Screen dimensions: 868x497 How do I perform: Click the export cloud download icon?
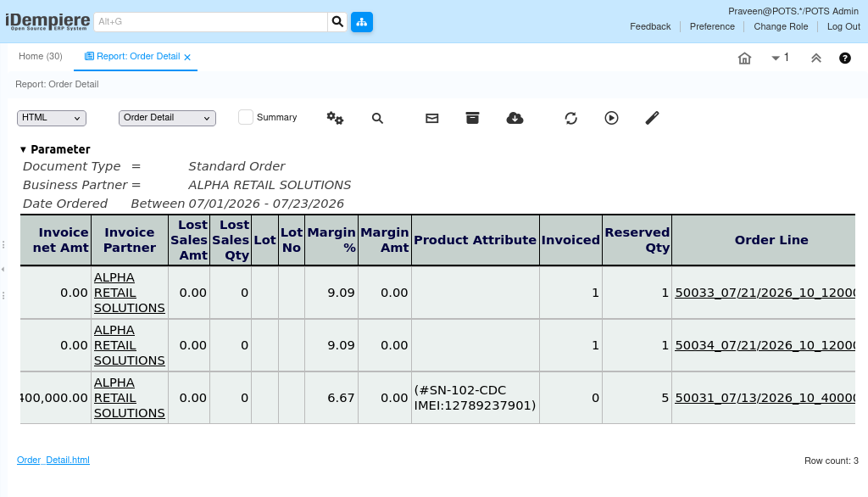pos(515,118)
